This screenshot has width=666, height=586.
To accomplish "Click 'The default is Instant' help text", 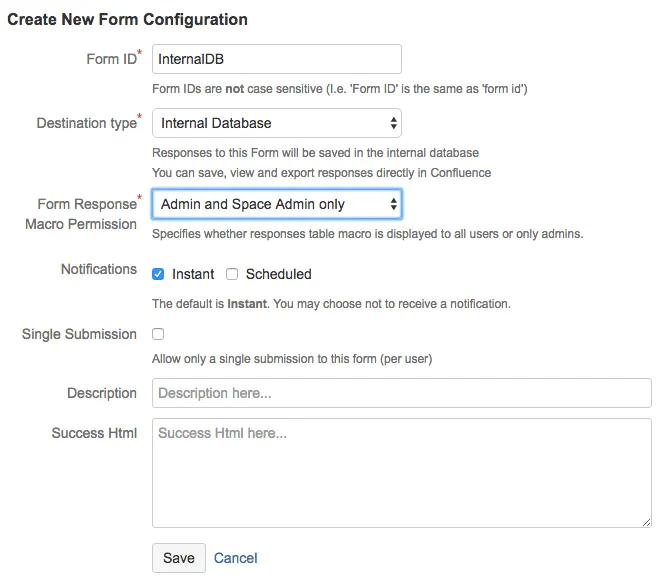I will click(331, 304).
